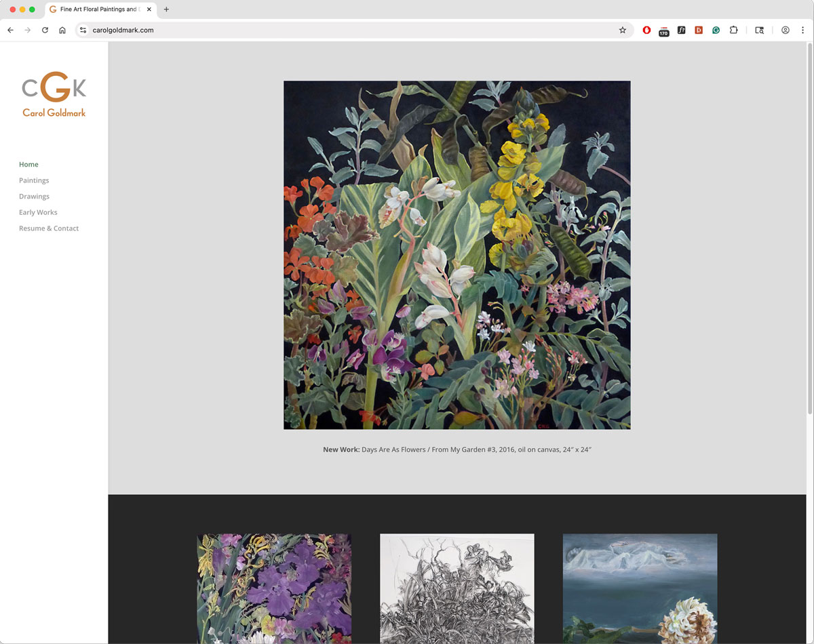Open Resume & Contact page

point(49,228)
